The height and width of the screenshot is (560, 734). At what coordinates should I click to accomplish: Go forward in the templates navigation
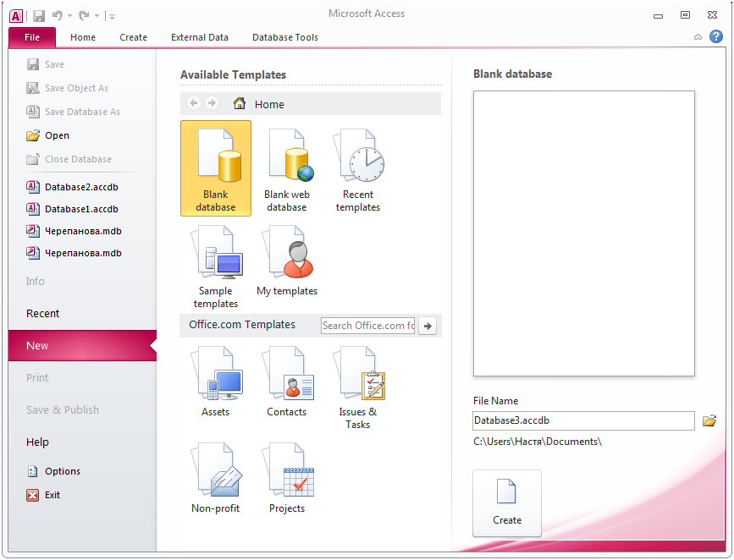pyautogui.click(x=212, y=102)
